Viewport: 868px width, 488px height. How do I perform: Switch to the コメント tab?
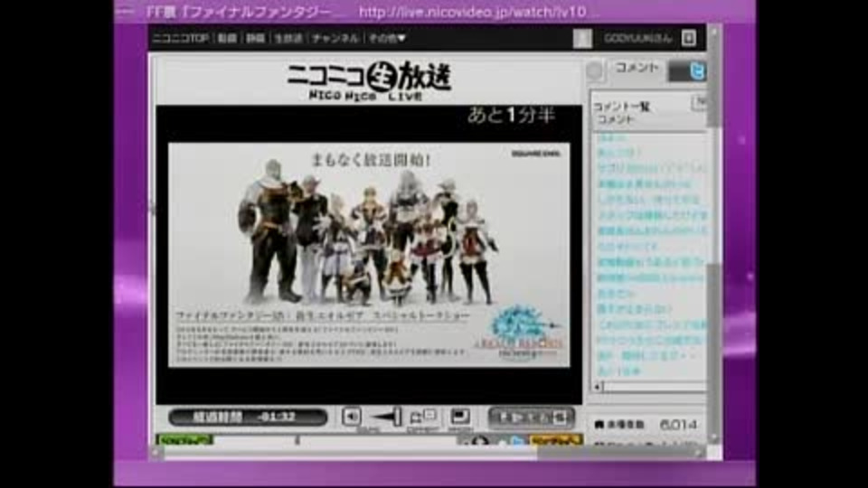click(637, 68)
